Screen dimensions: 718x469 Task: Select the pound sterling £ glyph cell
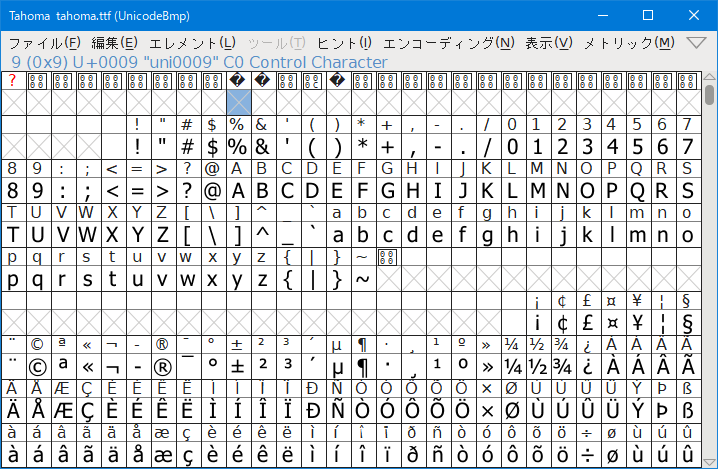coord(587,323)
